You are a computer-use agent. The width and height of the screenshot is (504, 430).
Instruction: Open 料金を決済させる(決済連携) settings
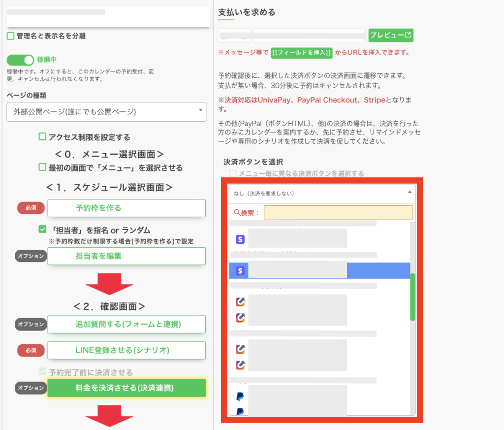[x=126, y=388]
